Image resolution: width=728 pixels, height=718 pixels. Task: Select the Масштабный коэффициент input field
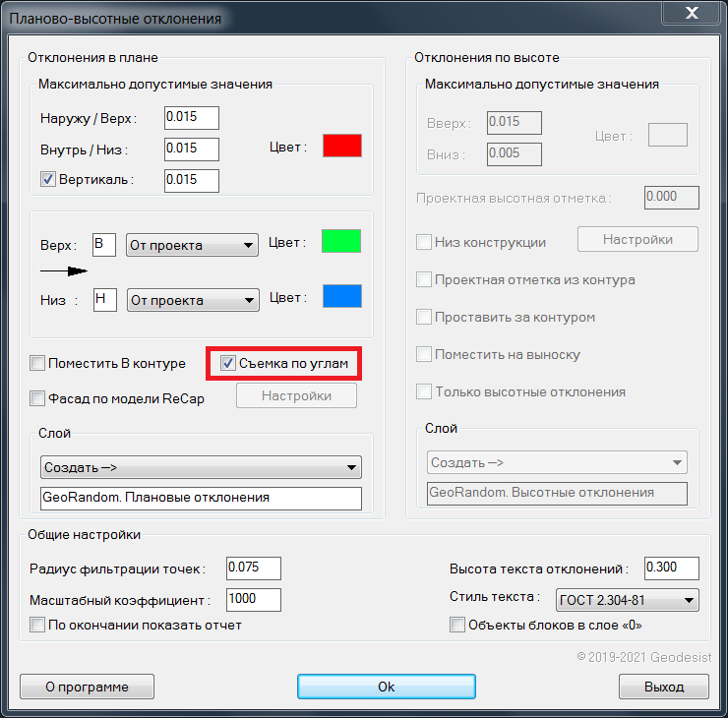(x=253, y=600)
